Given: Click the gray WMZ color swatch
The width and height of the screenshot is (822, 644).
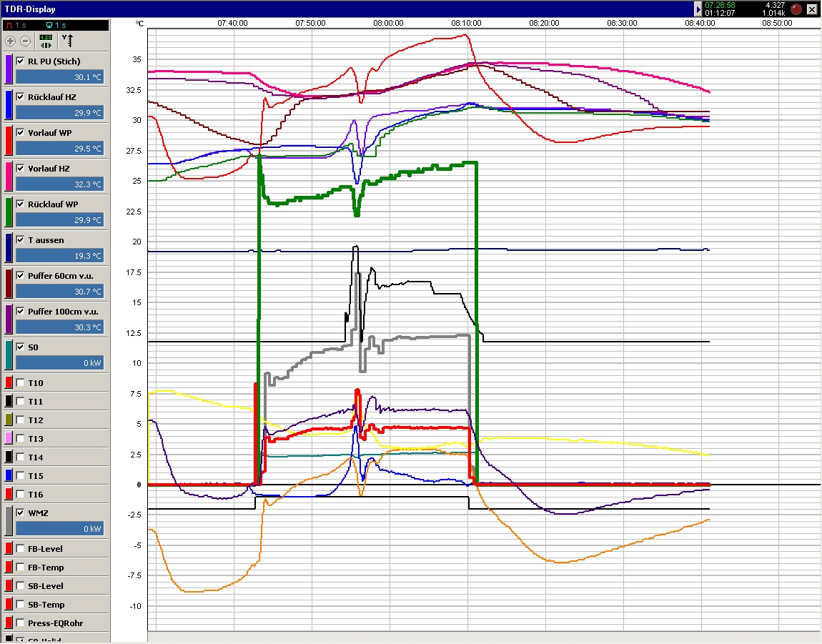Looking at the screenshot, I should 9,520.
